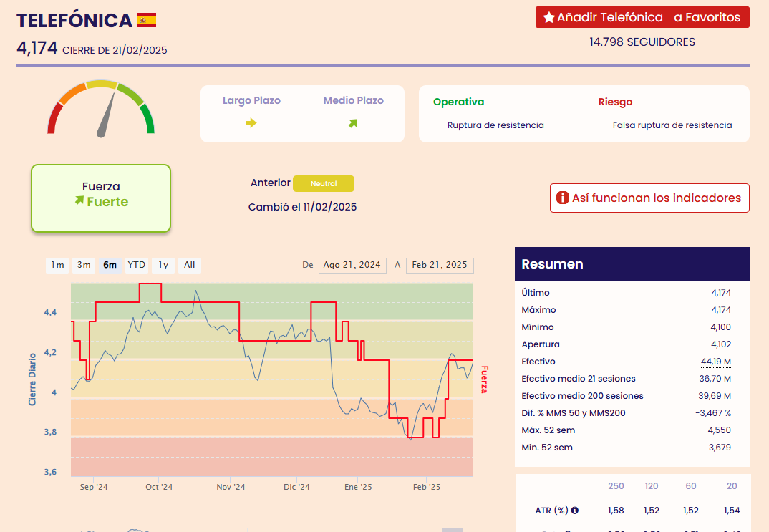Click the Fuerza Fuerte strength card
The height and width of the screenshot is (532, 769).
click(101, 198)
